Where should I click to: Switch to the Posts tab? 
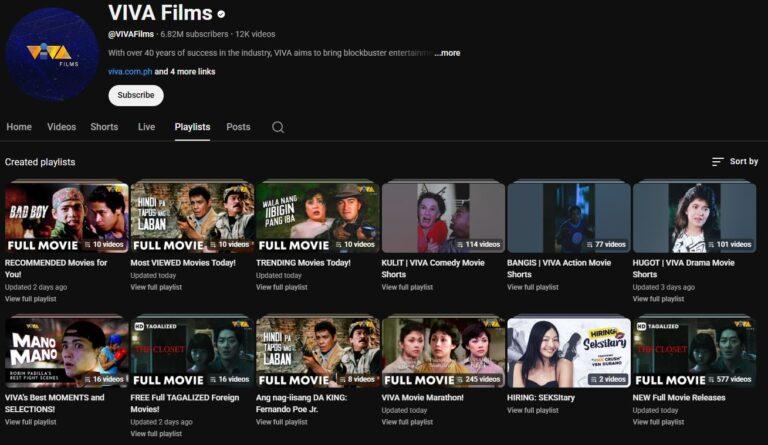pos(239,127)
